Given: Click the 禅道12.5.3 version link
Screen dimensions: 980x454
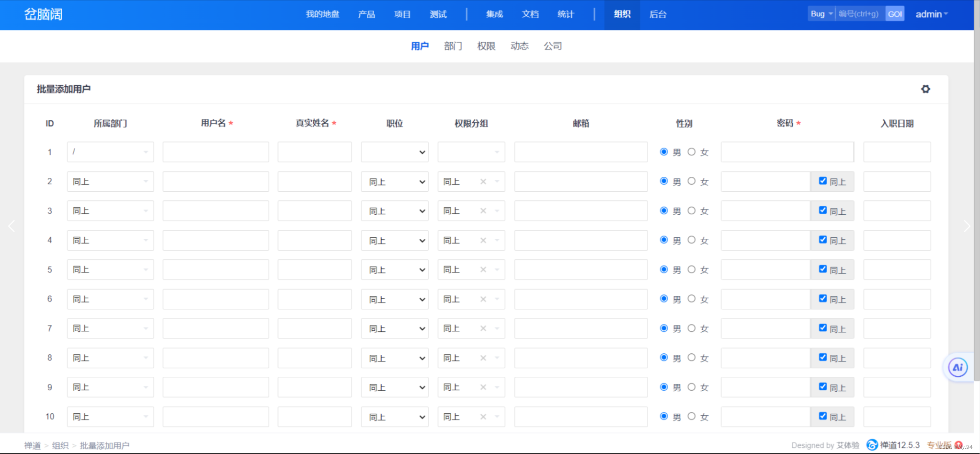Looking at the screenshot, I should coord(900,445).
